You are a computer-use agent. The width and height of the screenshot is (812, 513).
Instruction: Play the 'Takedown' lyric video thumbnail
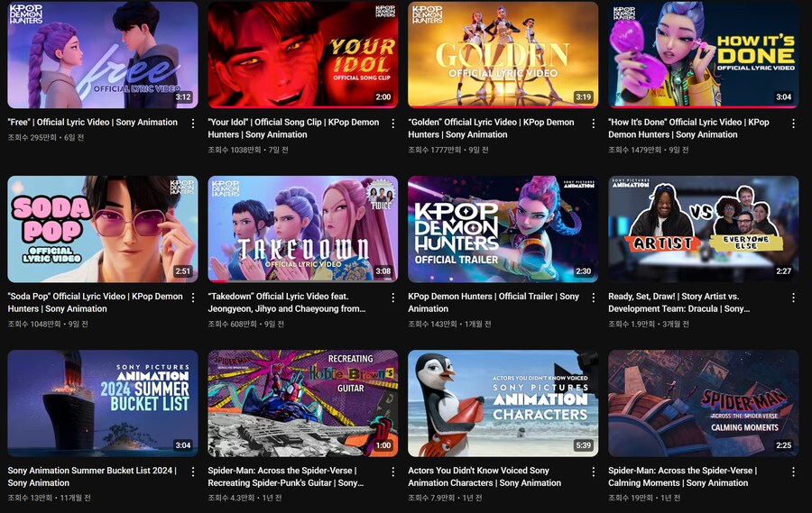(303, 229)
